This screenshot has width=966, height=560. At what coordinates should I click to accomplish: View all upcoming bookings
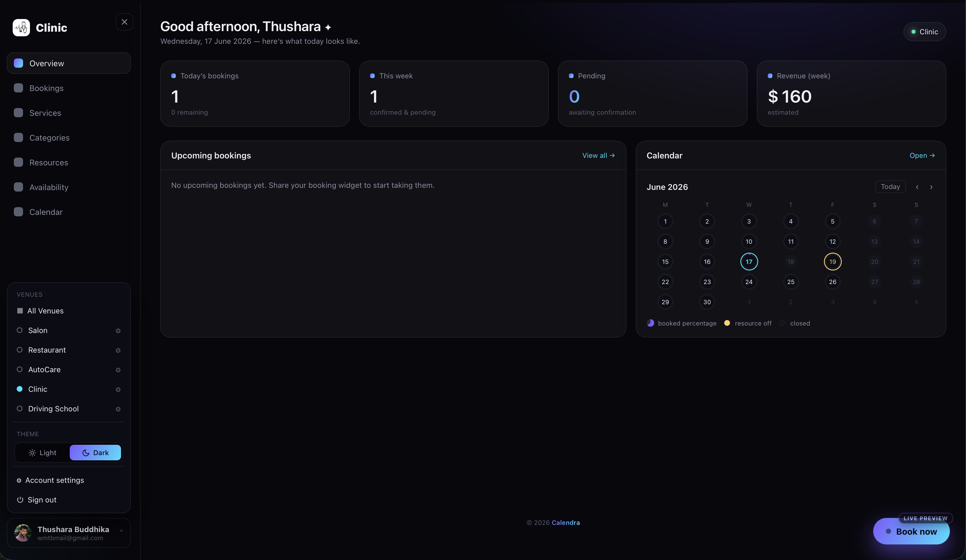598,156
